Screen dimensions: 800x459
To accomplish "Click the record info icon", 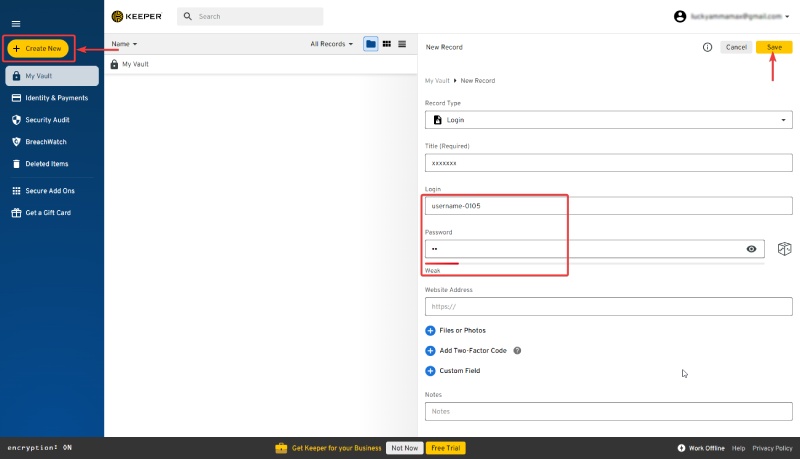I will coord(707,47).
